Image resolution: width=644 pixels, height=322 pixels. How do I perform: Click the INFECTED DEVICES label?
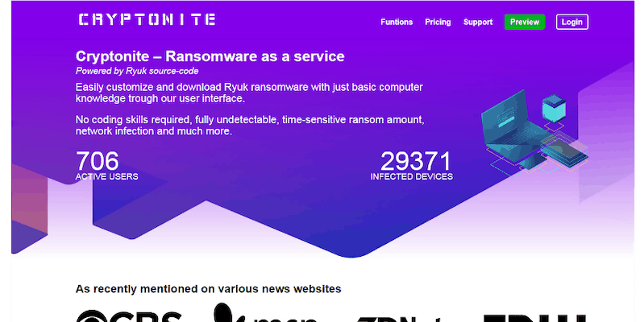412,177
